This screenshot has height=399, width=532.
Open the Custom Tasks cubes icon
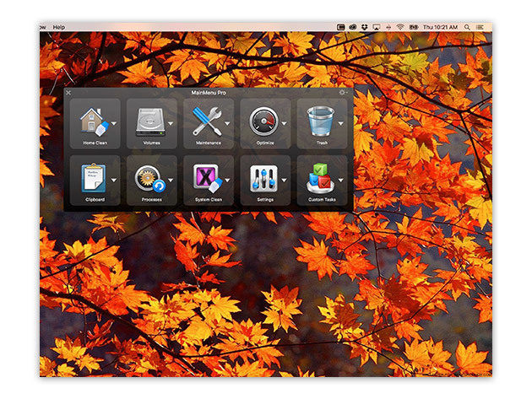pyautogui.click(x=320, y=178)
